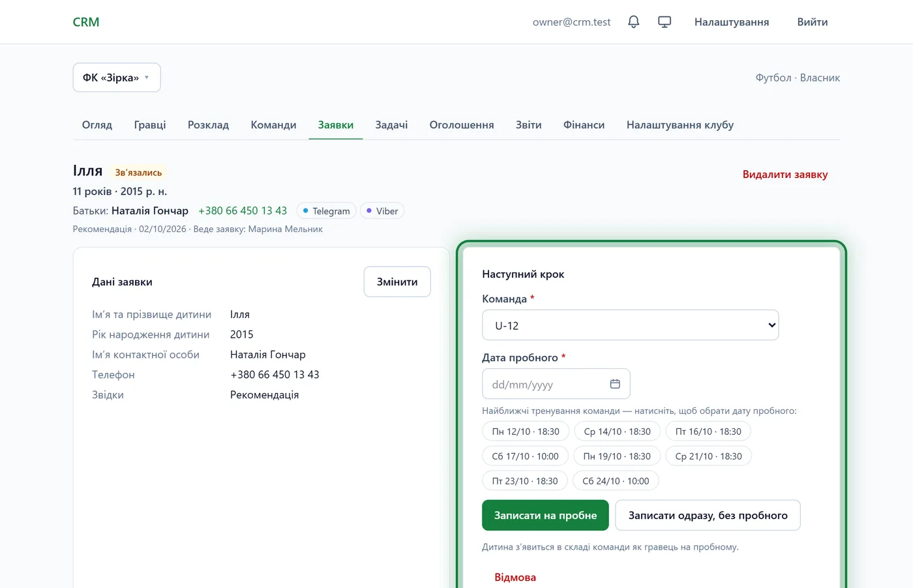Open the Гравці tab
The width and height of the screenshot is (913, 588).
coord(150,125)
